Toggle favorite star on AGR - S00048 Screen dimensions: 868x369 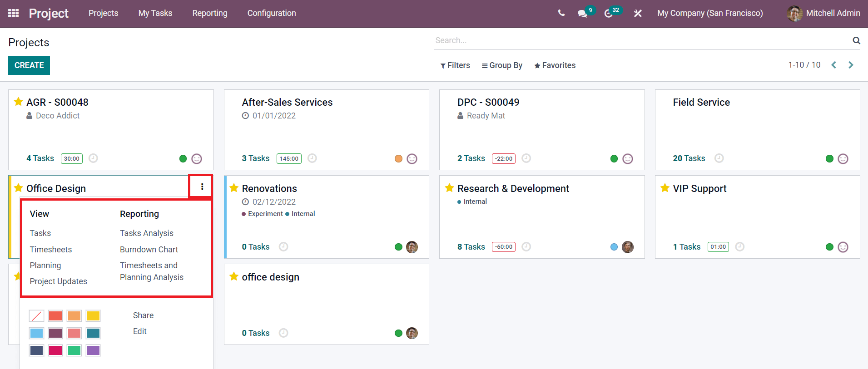[x=18, y=102]
